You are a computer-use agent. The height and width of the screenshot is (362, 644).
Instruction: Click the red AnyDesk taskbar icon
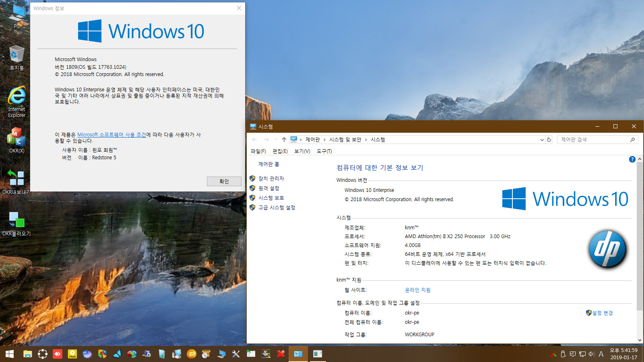[58, 354]
